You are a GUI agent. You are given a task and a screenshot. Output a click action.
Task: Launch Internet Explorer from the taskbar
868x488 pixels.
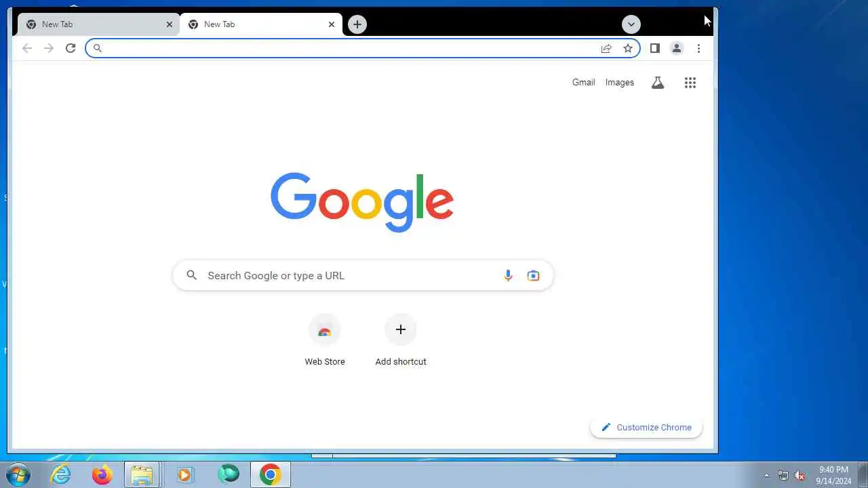tap(61, 474)
